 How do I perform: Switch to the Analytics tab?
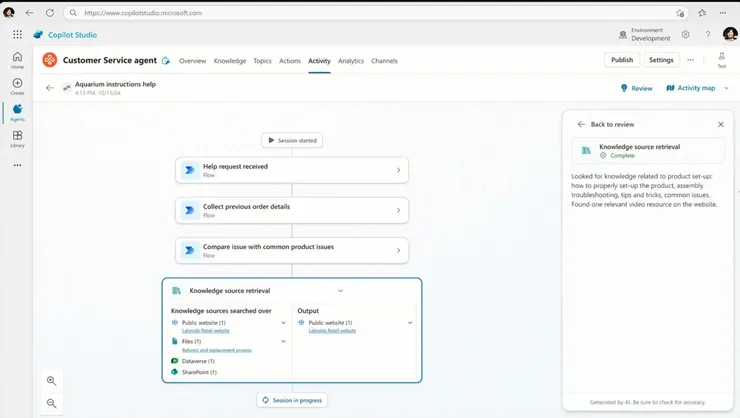[351, 61]
